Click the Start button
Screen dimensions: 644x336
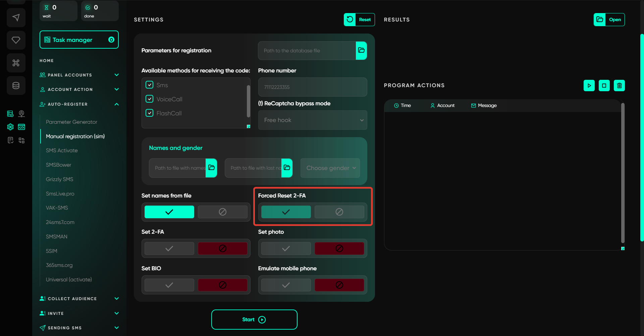point(254,320)
